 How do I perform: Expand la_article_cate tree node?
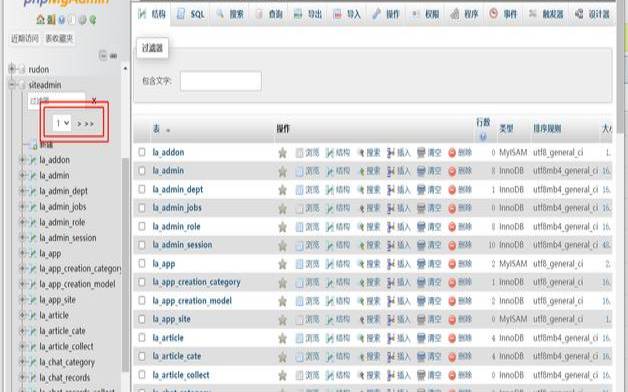pyautogui.click(x=22, y=331)
